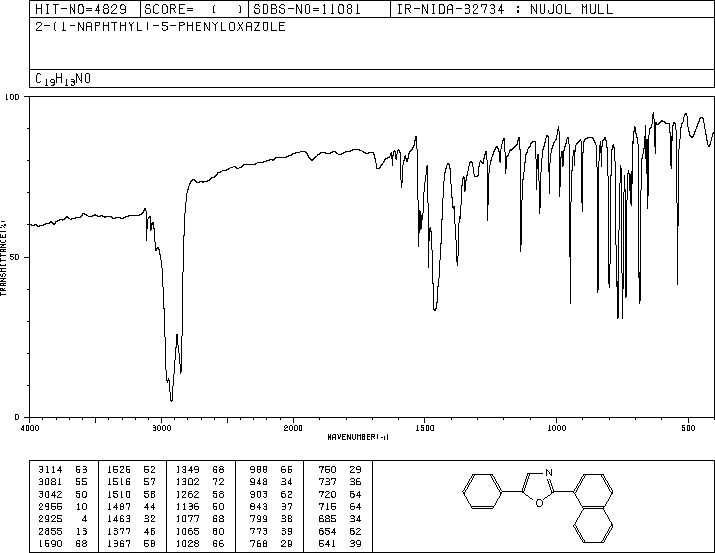Select peak table entry 773
715x553 pixels.
coord(271,531)
